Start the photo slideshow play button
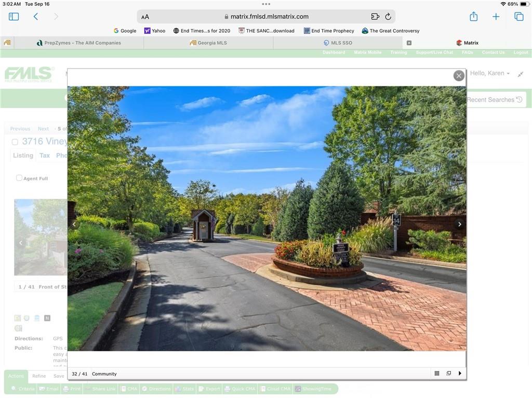532x398 pixels. pyautogui.click(x=460, y=373)
